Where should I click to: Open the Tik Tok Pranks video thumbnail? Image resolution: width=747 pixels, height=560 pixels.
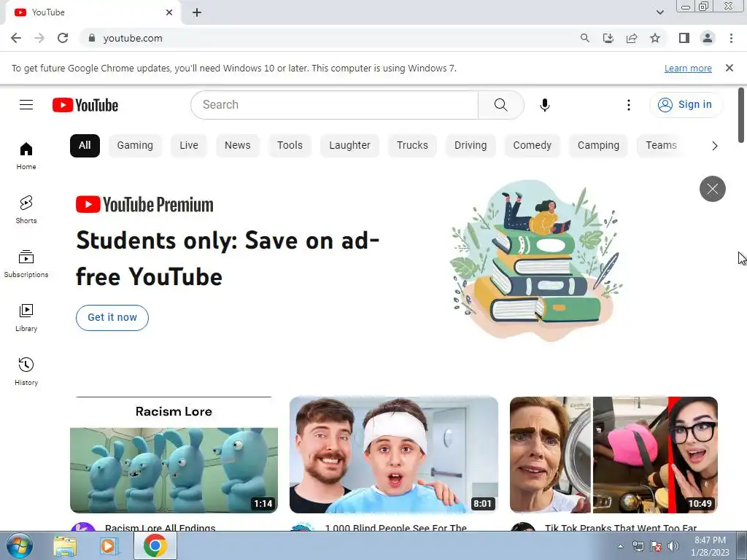[614, 455]
